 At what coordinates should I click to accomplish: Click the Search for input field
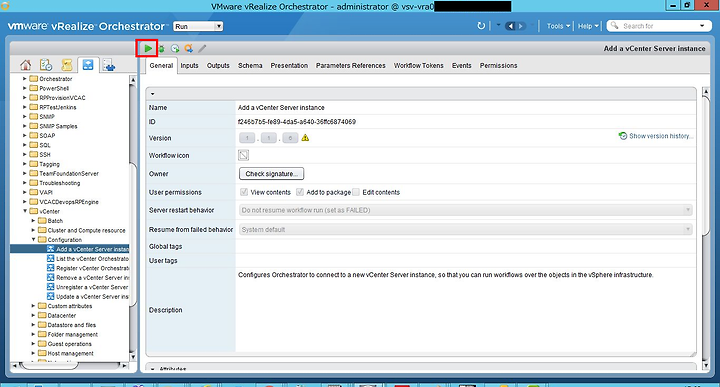[x=659, y=26]
